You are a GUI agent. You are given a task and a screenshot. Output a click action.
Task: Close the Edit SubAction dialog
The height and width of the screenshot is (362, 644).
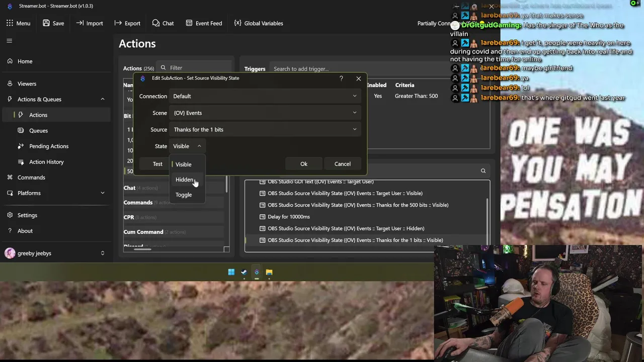coord(358,78)
